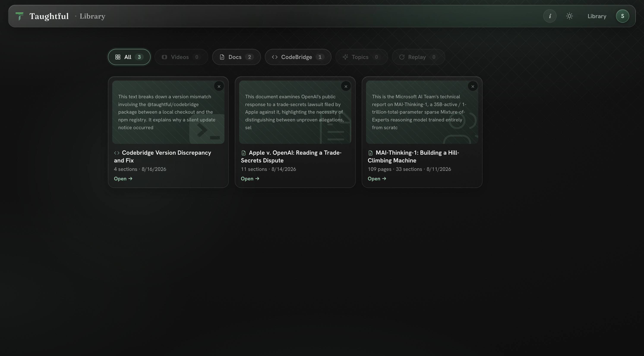Switch to the Docs filter tab
644x356 pixels.
tap(237, 57)
